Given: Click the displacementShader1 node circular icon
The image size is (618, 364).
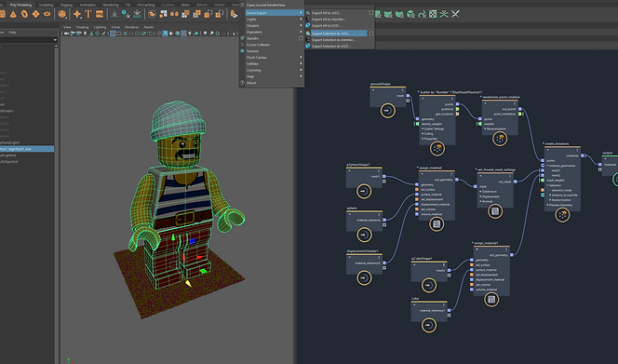Looking at the screenshot, I should (364, 277).
